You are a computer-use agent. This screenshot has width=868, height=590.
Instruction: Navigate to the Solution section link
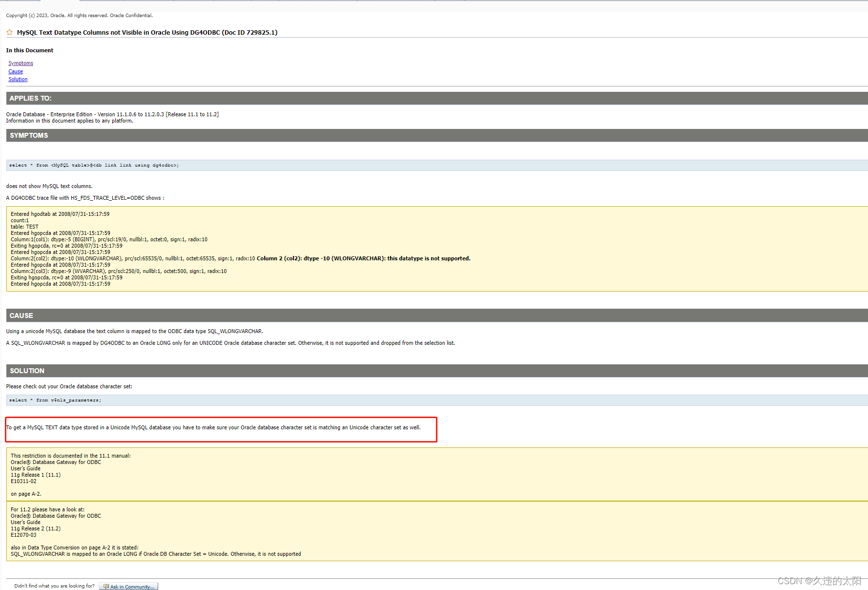(18, 79)
